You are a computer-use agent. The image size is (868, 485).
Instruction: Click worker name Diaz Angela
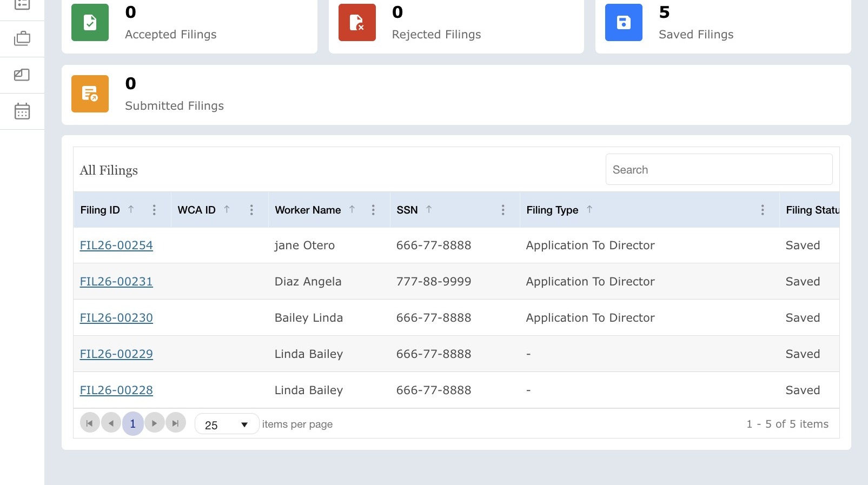(308, 282)
